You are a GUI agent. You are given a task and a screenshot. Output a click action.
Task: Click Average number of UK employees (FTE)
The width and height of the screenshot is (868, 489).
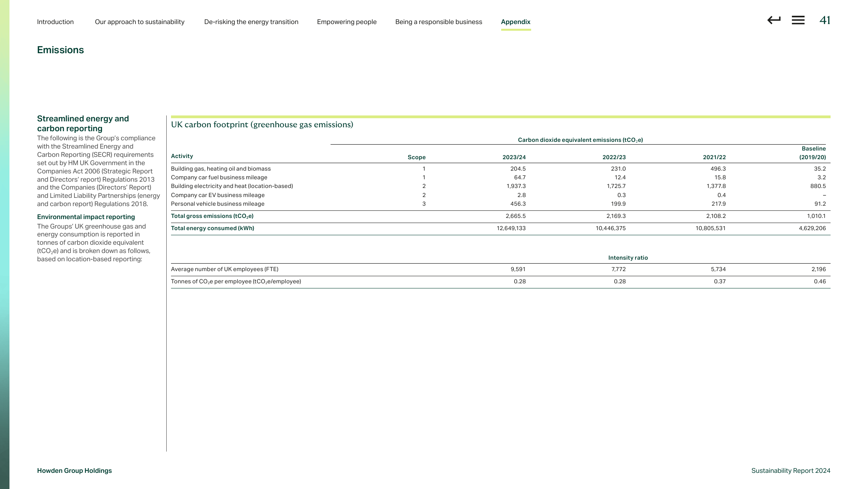(x=225, y=270)
